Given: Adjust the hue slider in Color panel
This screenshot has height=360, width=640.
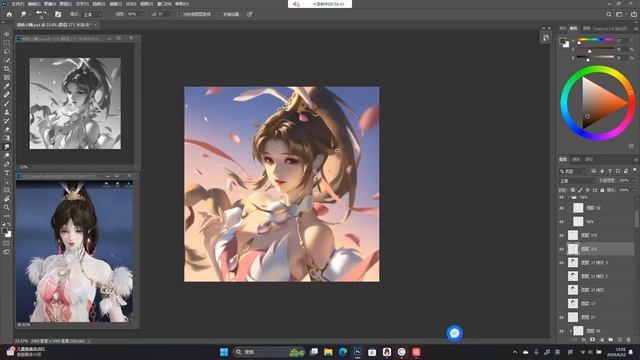Looking at the screenshot, I should [594, 40].
